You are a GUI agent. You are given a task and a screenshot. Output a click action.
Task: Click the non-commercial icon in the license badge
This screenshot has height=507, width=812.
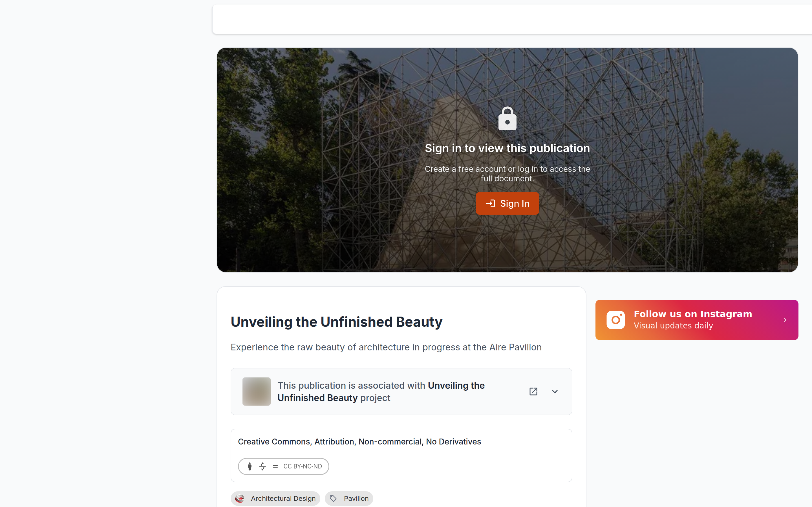coord(262,466)
